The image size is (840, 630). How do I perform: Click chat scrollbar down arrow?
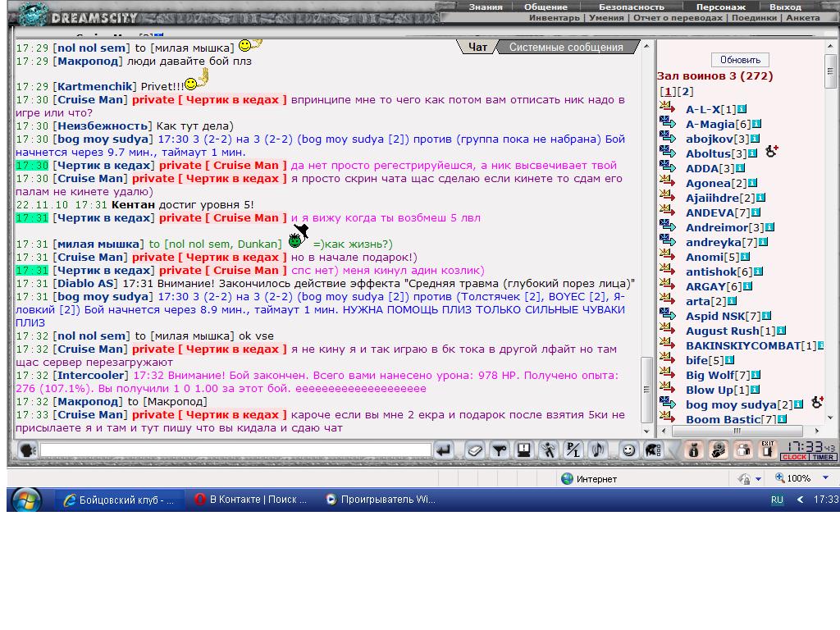coord(646,431)
